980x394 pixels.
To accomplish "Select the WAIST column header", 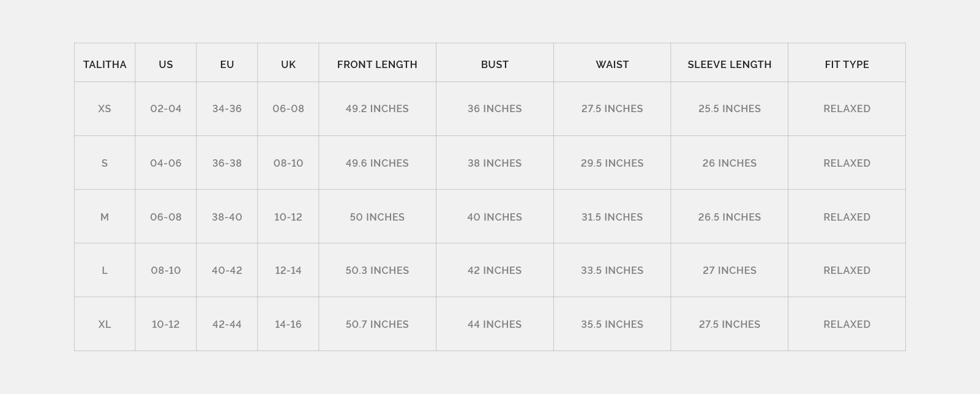I will (612, 64).
